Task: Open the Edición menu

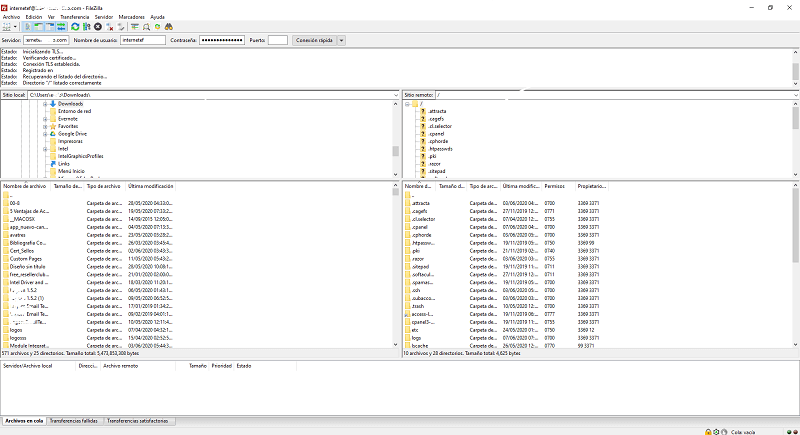Action: [x=34, y=17]
